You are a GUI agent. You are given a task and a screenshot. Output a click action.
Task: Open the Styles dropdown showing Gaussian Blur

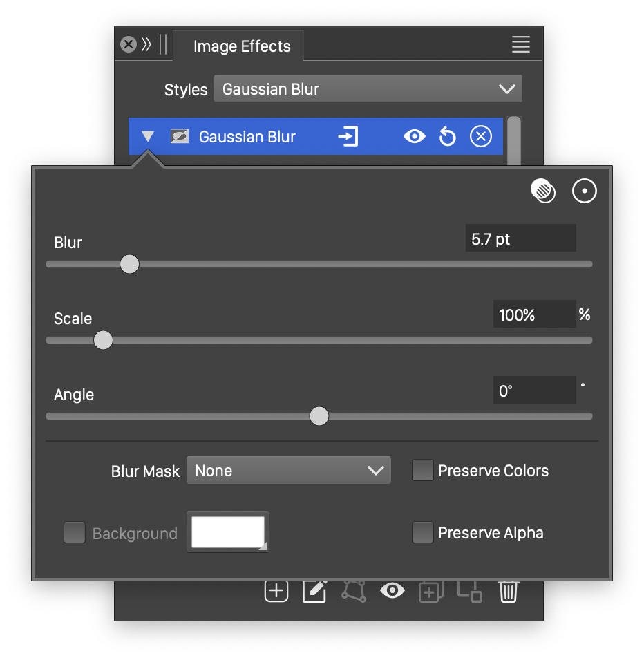(368, 89)
